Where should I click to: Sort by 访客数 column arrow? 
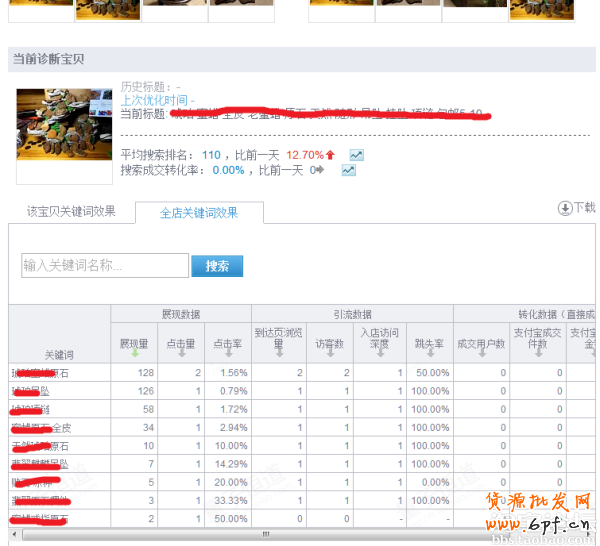(329, 354)
